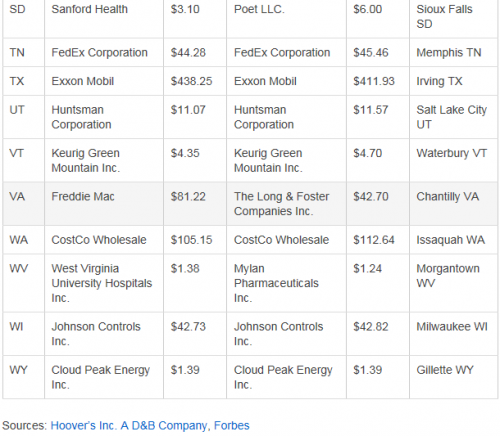Viewport: 500px width, 436px height.
Task: Click the $112.64 CostCo Wholesale value
Action: (x=378, y=240)
